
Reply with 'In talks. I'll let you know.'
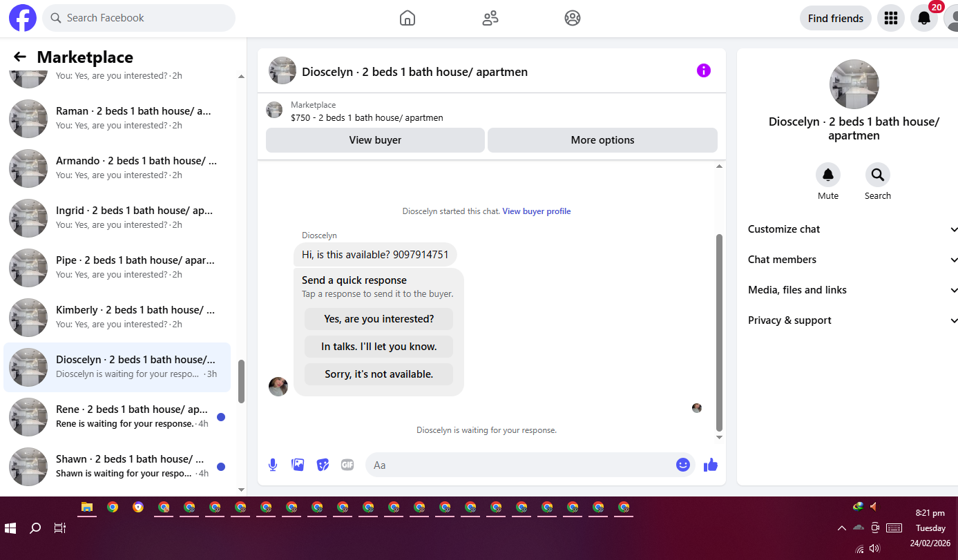[x=379, y=347]
